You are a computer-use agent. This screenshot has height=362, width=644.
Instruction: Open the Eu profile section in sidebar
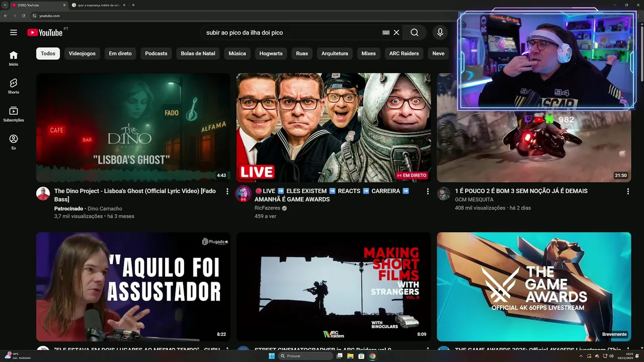coord(14,142)
